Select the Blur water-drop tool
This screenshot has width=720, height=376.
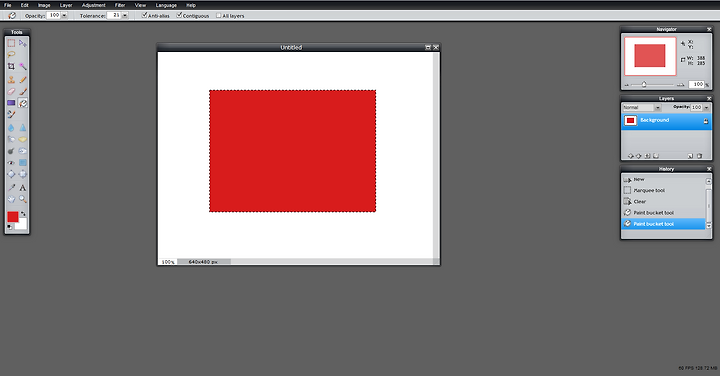tap(11, 128)
